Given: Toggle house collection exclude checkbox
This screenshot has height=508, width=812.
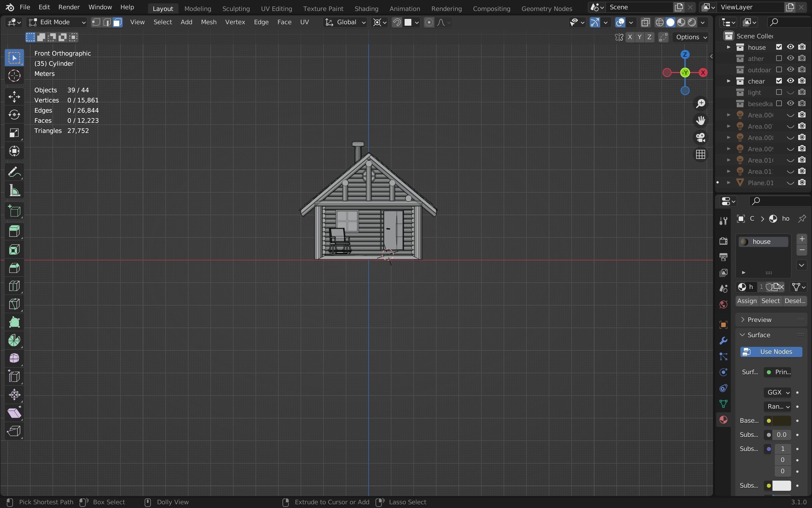Looking at the screenshot, I should 779,47.
